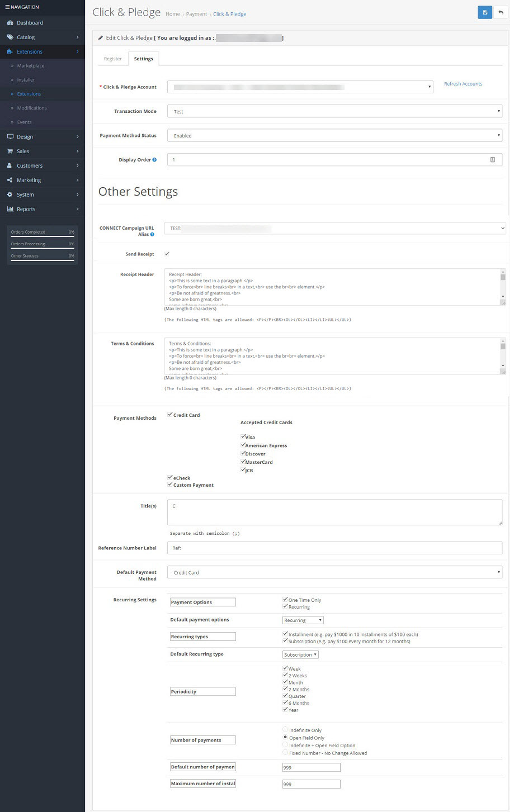Click the back/cancel arrow button
The height and width of the screenshot is (812, 514).
point(501,12)
